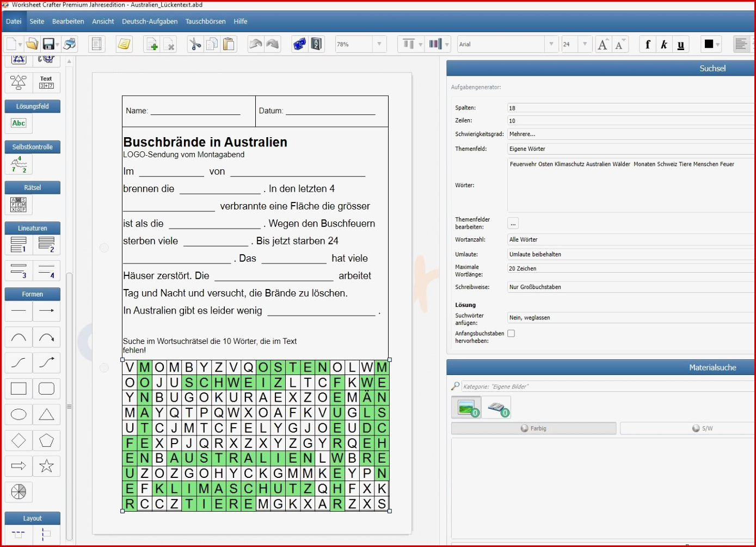The image size is (756, 547).
Task: Switch material search to S/W
Action: (688, 428)
